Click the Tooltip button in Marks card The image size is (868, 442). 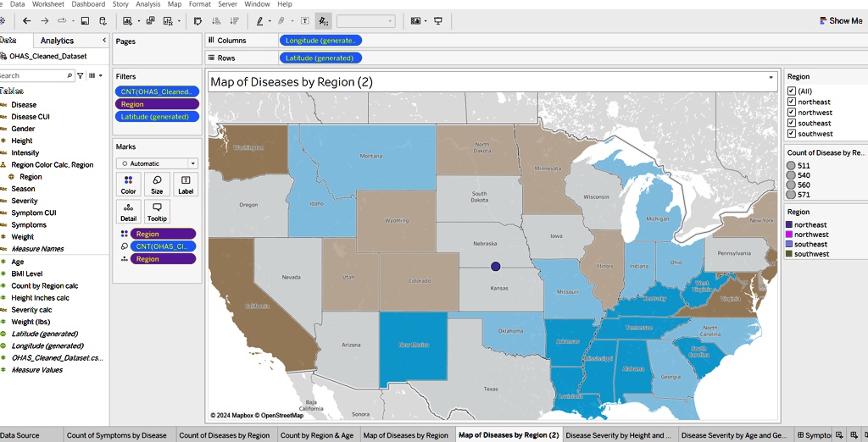[157, 212]
